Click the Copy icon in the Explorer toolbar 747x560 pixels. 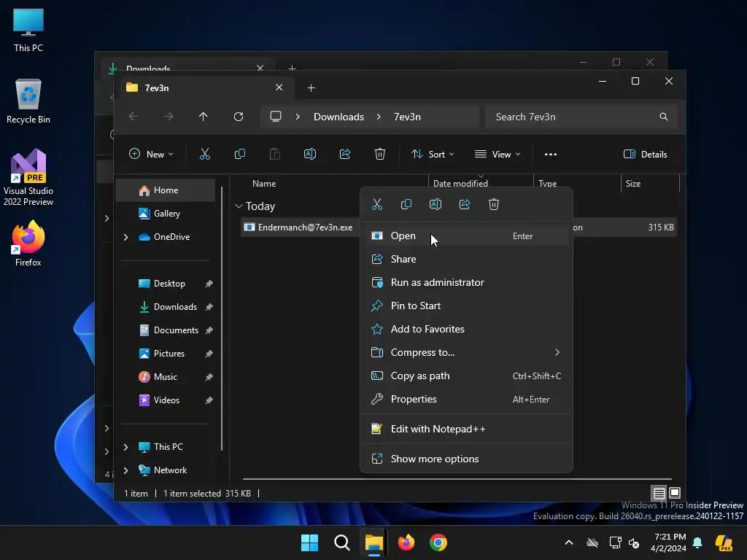(239, 155)
